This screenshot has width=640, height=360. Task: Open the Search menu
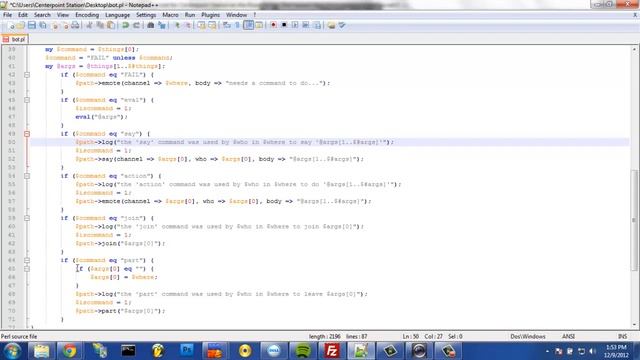pyautogui.click(x=42, y=15)
